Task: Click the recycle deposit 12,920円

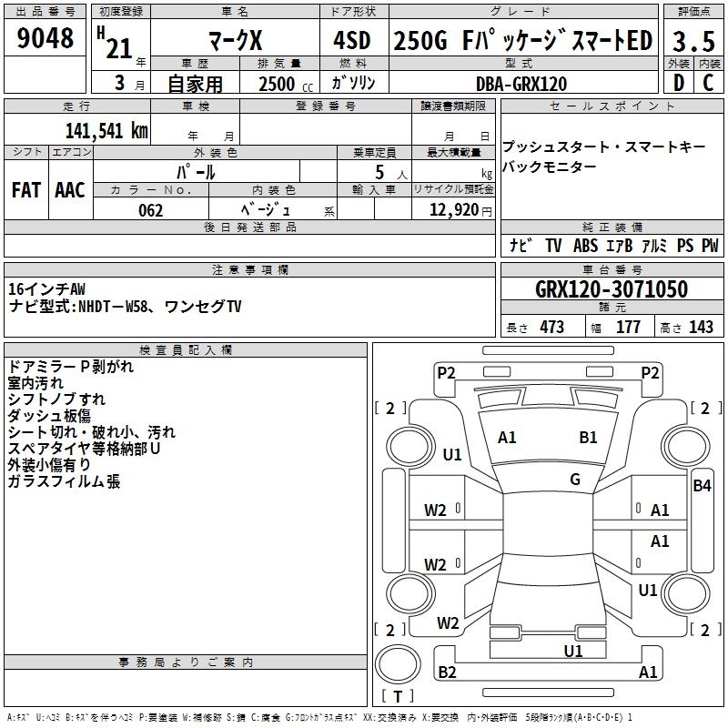Action: pos(460,210)
